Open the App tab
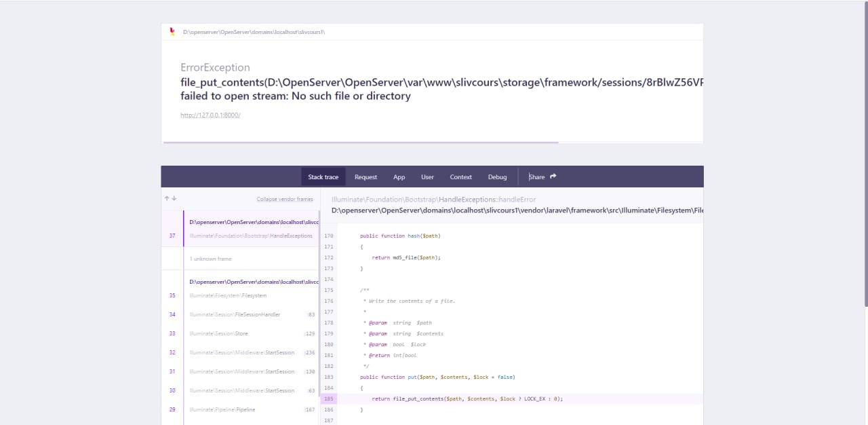The width and height of the screenshot is (868, 425). (399, 177)
